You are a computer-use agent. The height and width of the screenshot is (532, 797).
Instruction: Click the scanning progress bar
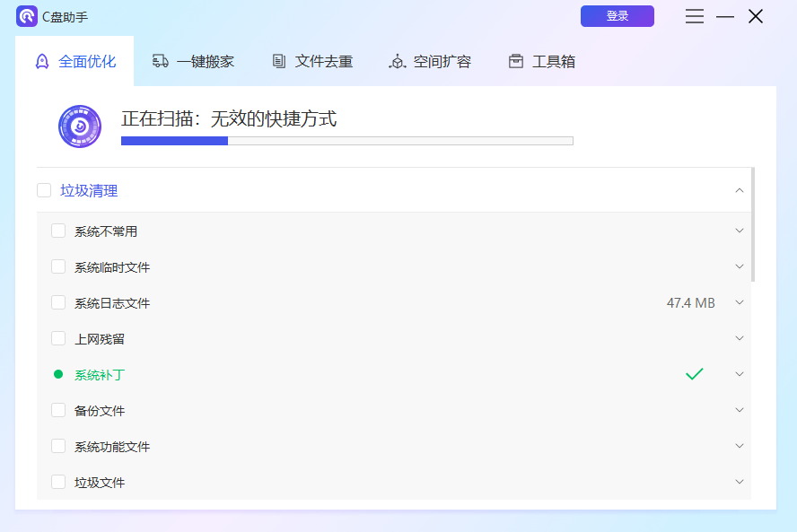tap(346, 141)
